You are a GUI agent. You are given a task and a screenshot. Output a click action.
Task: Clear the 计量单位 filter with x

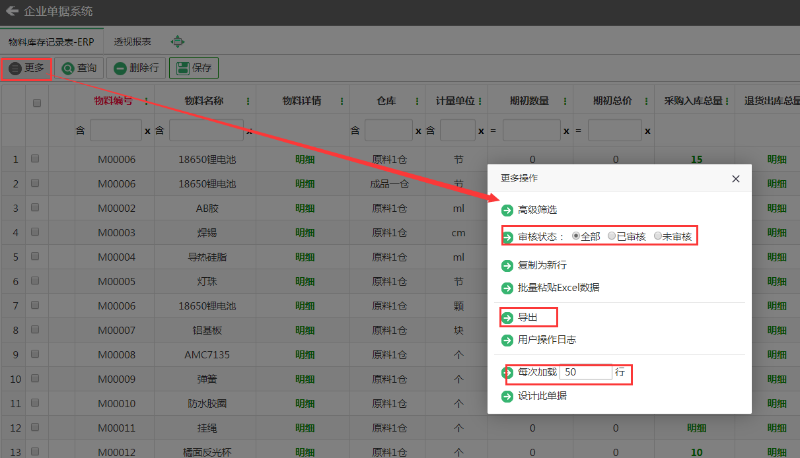481,131
